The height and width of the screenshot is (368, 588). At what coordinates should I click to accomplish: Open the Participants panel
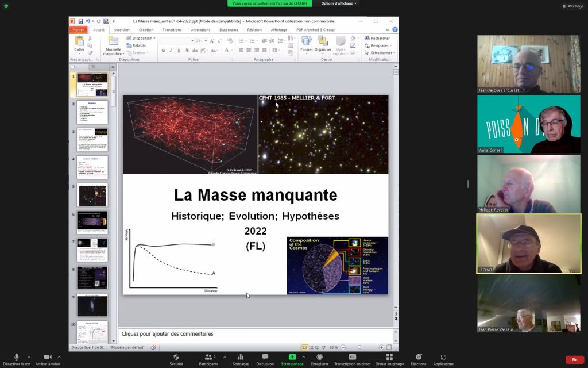pos(208,359)
